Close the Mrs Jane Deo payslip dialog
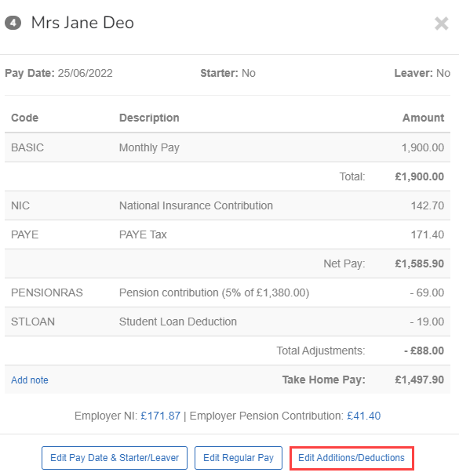This screenshot has height=476, width=459. (x=442, y=24)
